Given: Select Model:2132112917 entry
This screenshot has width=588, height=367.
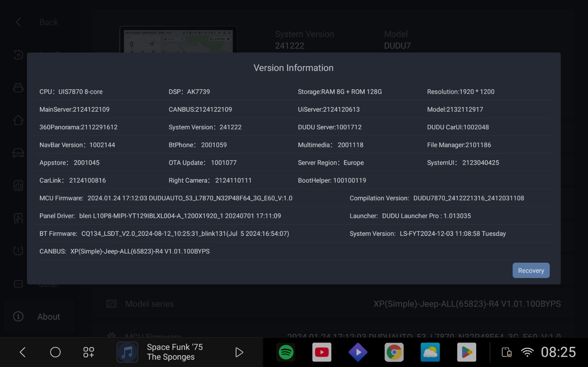Looking at the screenshot, I should [x=455, y=109].
